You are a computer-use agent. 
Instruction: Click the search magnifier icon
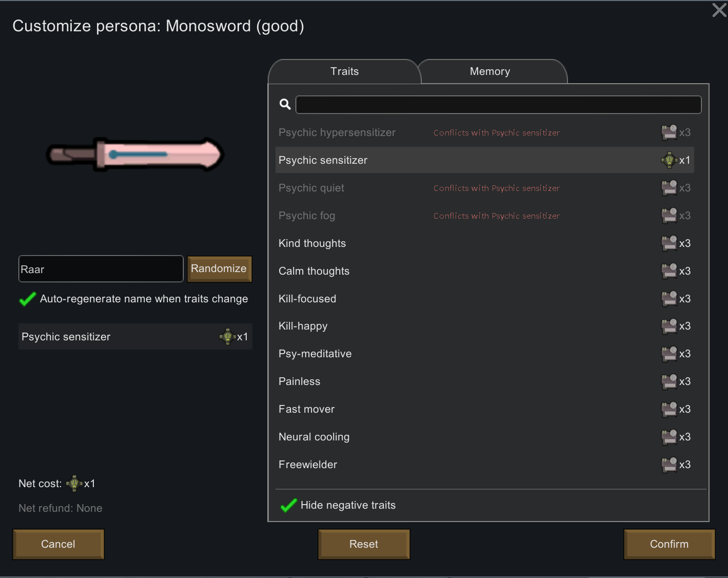click(x=285, y=104)
